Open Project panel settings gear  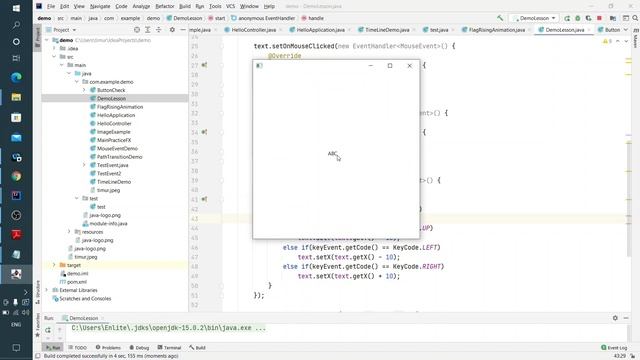pos(172,30)
